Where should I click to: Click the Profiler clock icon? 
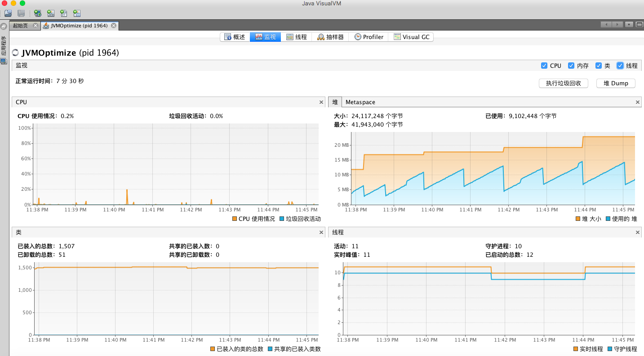coord(358,37)
